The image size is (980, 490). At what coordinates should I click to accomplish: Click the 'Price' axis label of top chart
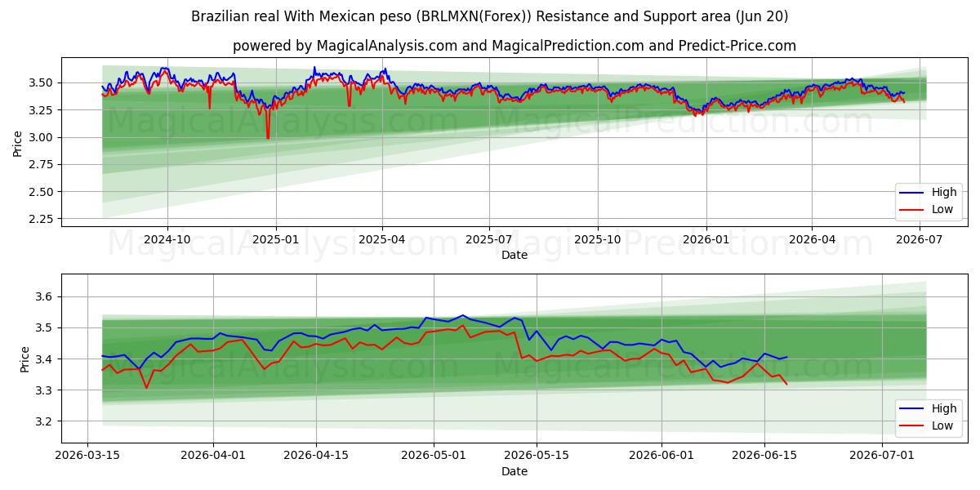pyautogui.click(x=18, y=144)
